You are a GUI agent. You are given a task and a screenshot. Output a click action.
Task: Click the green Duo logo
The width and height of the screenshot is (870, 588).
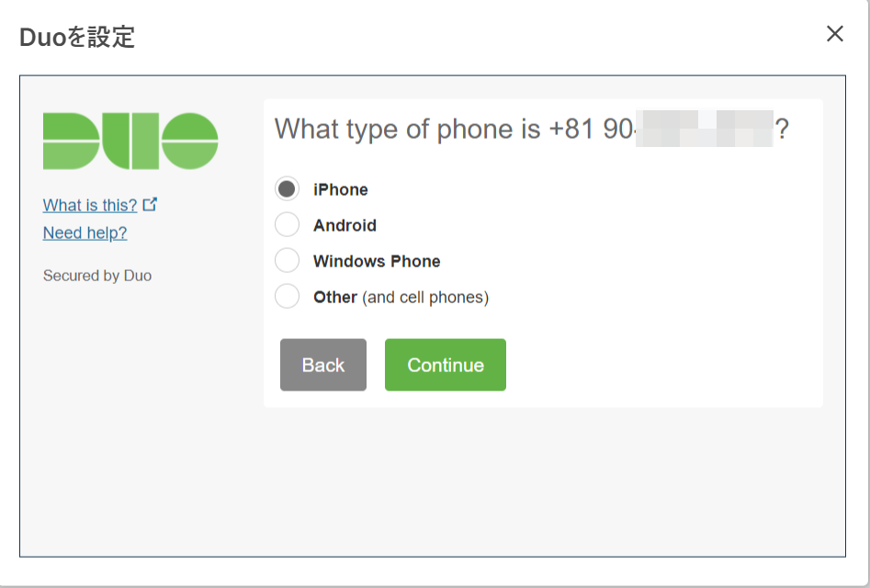(130, 141)
